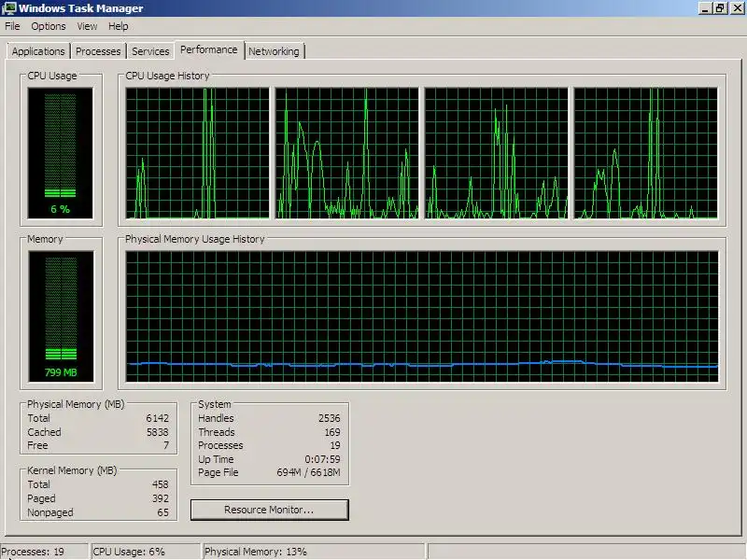Switch to the Networking tab

point(274,51)
